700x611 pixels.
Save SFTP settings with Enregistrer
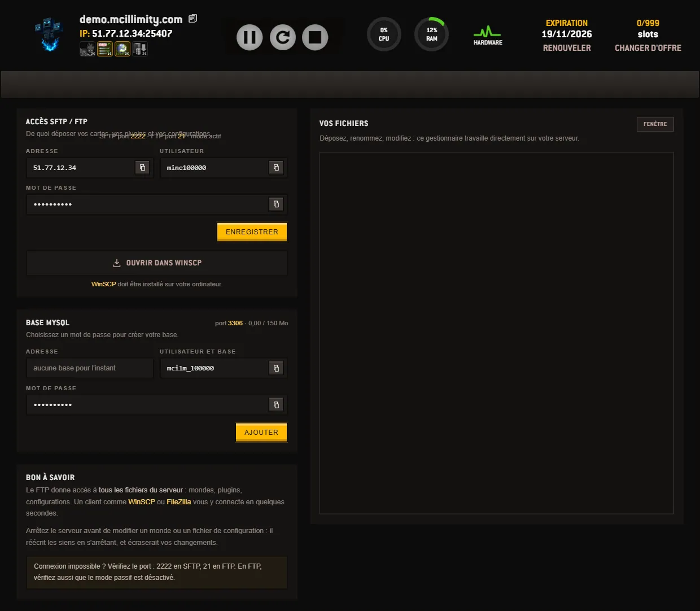[252, 232]
